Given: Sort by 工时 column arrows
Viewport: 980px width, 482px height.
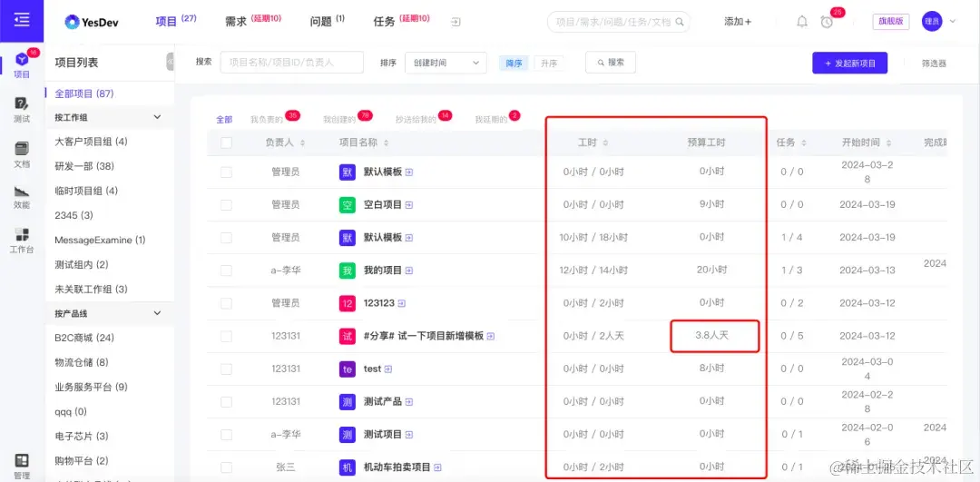Looking at the screenshot, I should point(605,143).
